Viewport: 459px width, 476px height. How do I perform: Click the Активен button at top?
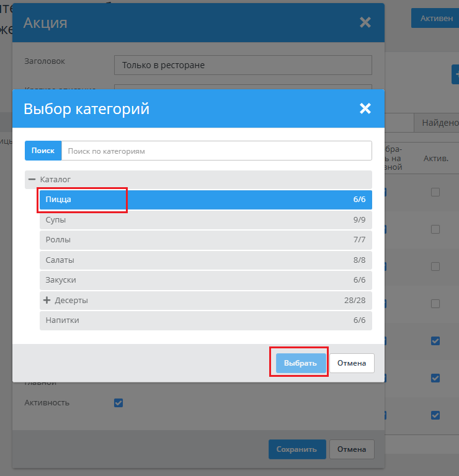tap(436, 19)
